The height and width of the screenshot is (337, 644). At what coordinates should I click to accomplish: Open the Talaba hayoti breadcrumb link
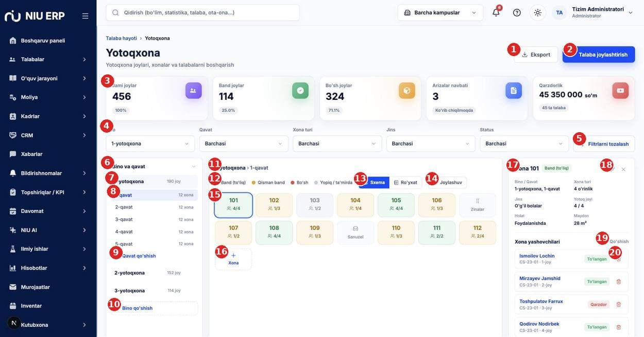tap(122, 38)
